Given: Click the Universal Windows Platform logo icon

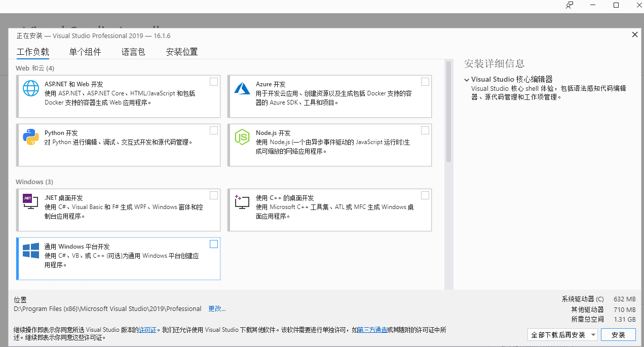Looking at the screenshot, I should coord(31,251).
